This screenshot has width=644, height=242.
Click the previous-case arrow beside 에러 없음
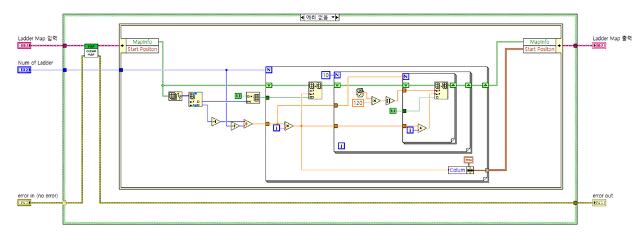click(303, 17)
